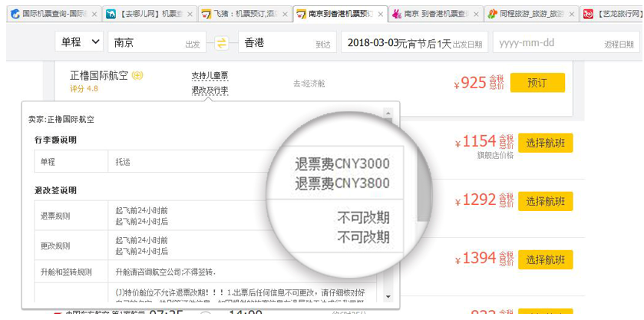Click the swap cities arrow icon

click(221, 43)
